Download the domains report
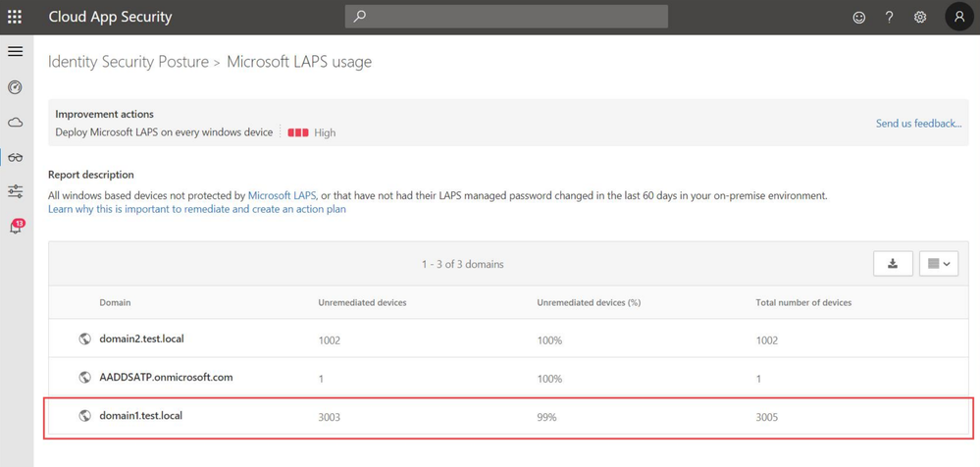Screen dimensions: 980x467 point(893,264)
